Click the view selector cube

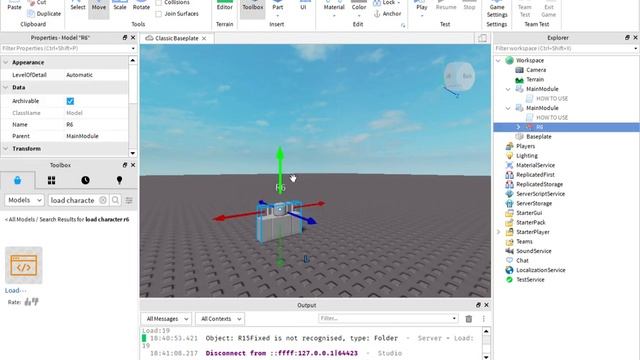pos(459,76)
